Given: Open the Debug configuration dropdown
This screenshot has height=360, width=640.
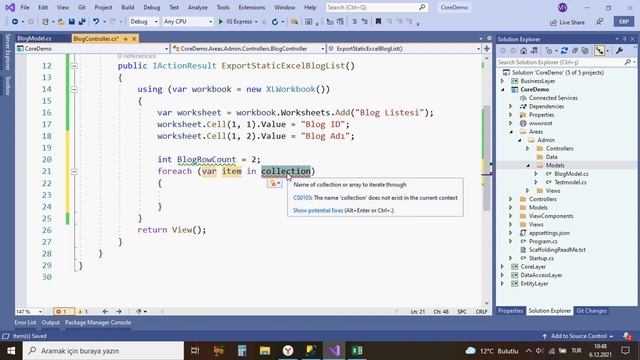Looking at the screenshot, I should tap(144, 22).
